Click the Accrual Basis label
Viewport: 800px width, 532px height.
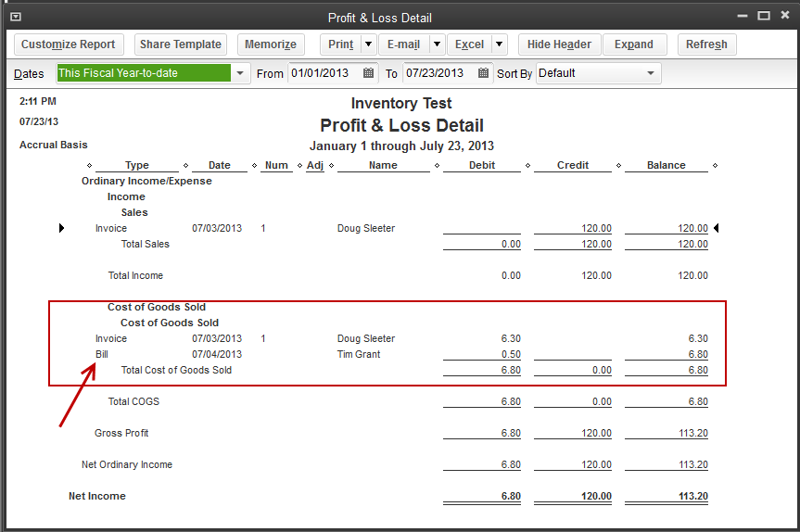click(x=54, y=145)
